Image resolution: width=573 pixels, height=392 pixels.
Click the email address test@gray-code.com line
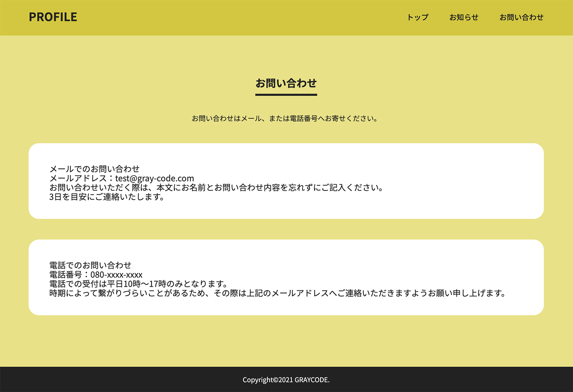pyautogui.click(x=122, y=178)
